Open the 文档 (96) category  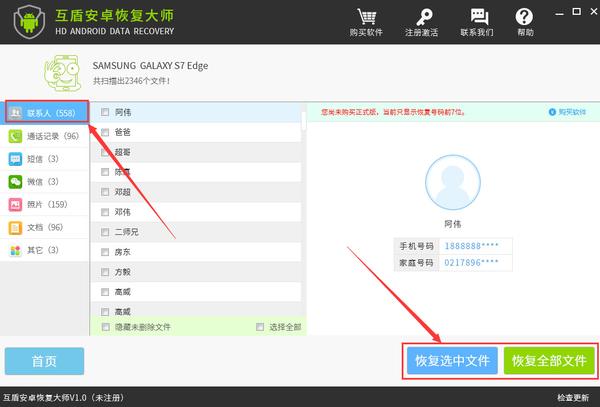coord(44,227)
